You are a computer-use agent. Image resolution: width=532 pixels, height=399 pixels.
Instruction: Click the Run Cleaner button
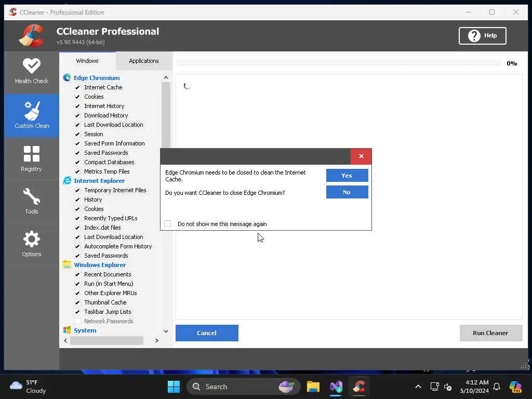pyautogui.click(x=490, y=333)
